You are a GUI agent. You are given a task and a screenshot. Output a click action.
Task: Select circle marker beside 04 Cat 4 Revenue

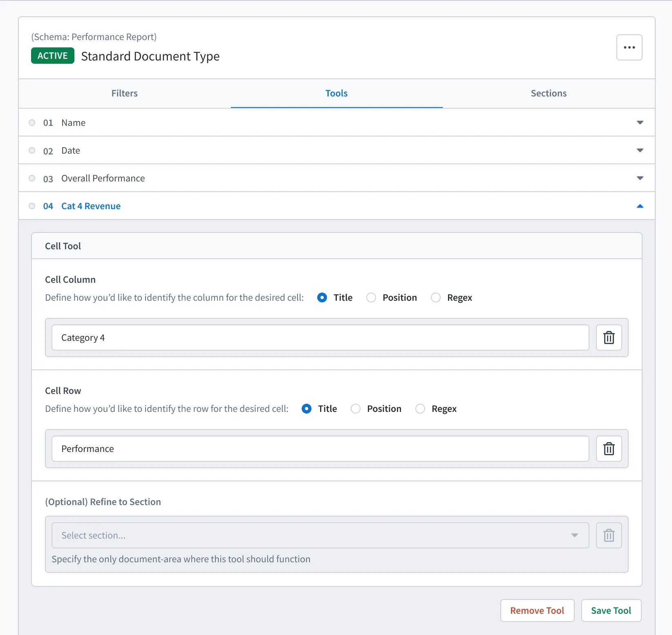tap(32, 206)
